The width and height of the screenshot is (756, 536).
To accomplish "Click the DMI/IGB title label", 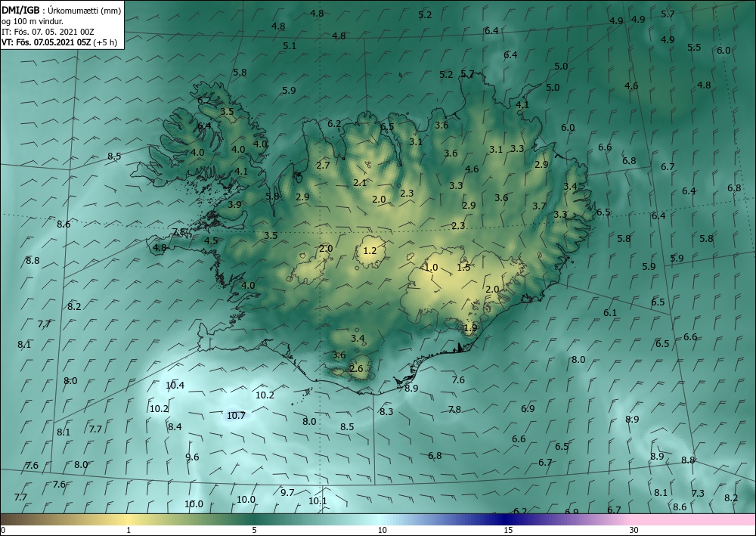I will click(20, 10).
